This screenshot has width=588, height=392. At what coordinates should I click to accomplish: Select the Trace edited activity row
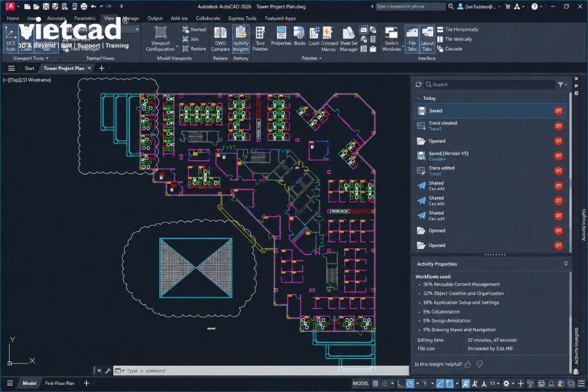[490, 171]
